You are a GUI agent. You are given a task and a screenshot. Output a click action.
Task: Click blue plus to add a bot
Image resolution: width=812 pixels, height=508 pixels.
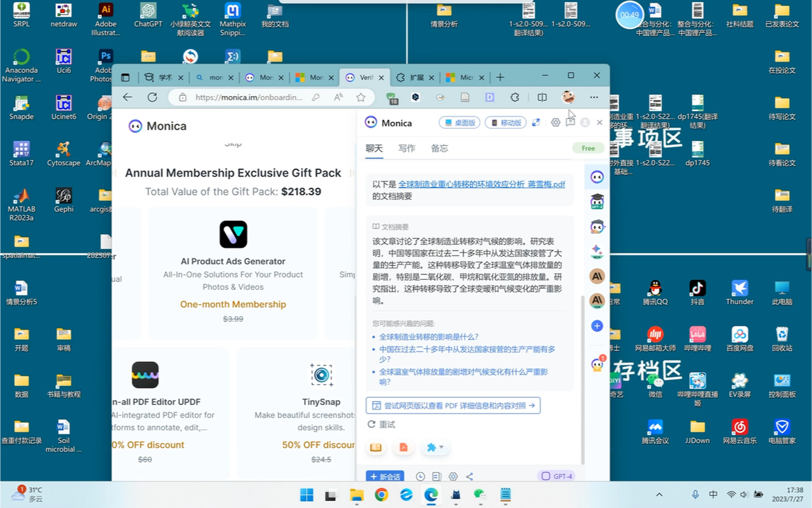pyautogui.click(x=596, y=326)
